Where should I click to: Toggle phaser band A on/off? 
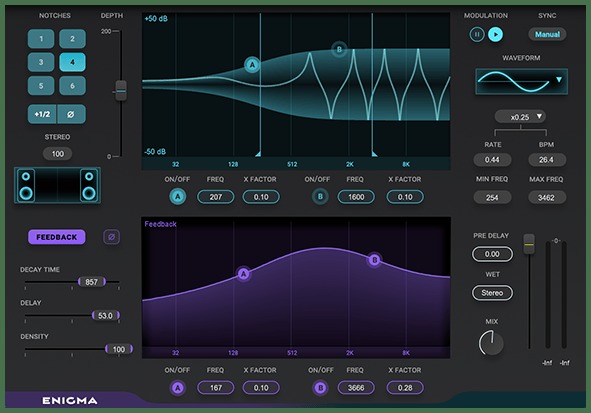[x=178, y=197]
